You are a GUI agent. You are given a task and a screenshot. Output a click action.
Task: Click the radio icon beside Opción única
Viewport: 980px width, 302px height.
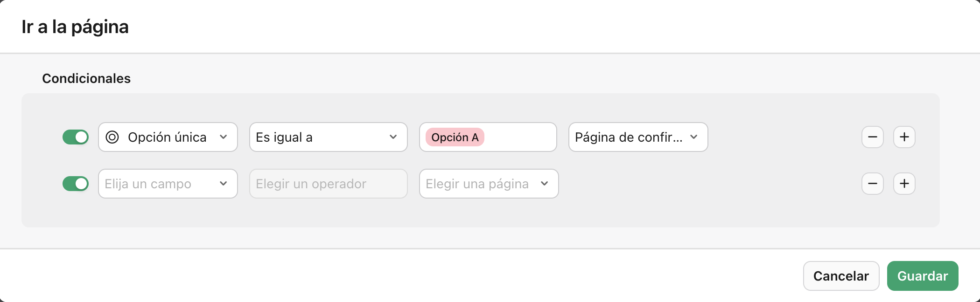(x=112, y=137)
